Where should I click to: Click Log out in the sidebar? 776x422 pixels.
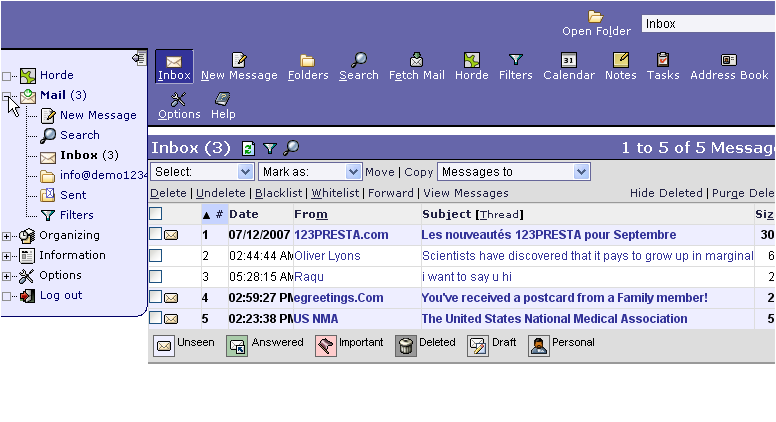(60, 295)
